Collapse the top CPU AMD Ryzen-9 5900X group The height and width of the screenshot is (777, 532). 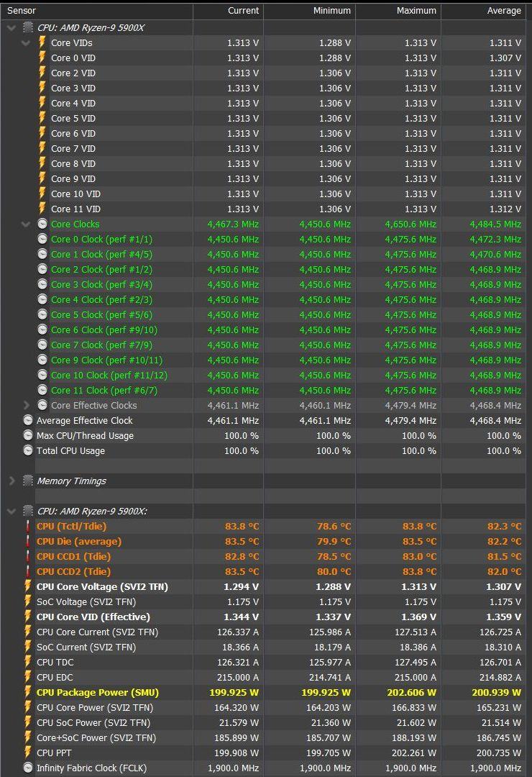coord(12,28)
